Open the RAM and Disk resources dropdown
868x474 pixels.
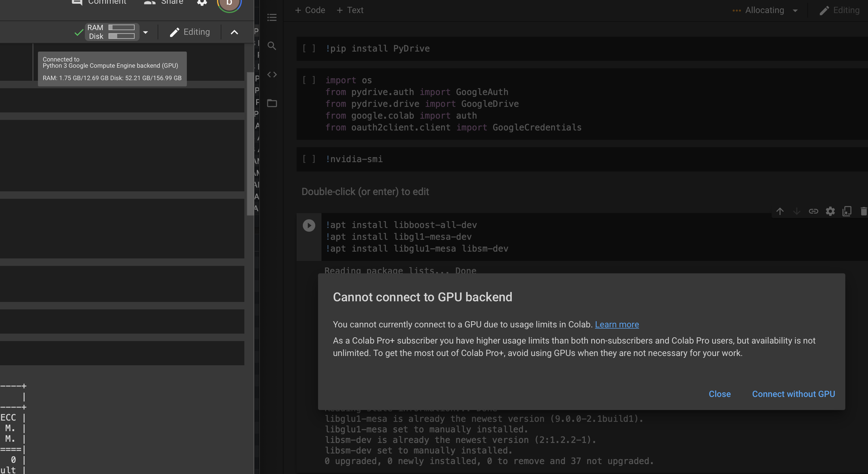pos(146,32)
